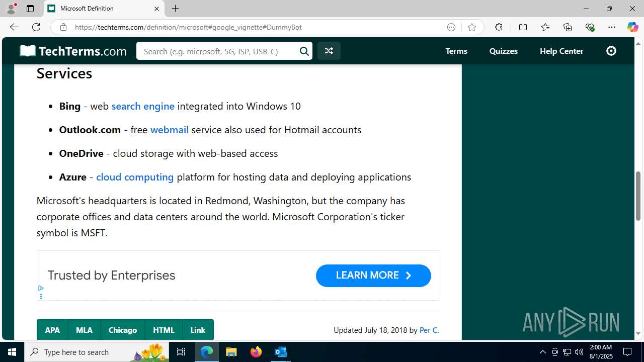Open Outlook from taskbar
The image size is (644, 362).
click(x=281, y=352)
